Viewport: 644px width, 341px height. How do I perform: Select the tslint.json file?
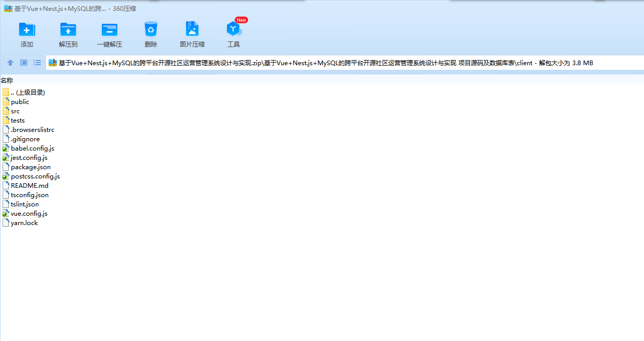21,204
